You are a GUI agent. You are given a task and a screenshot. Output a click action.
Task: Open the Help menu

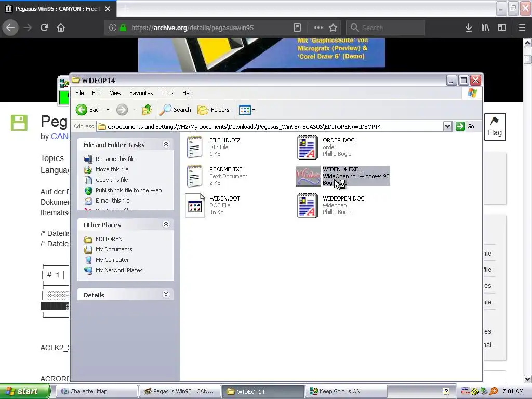[188, 93]
